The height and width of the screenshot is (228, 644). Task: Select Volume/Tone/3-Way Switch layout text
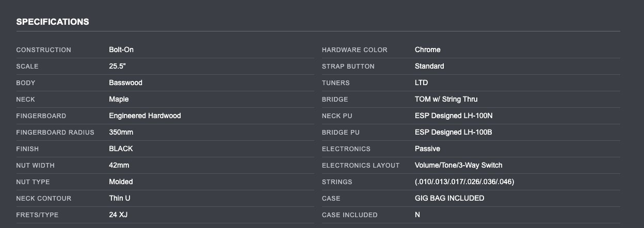[x=458, y=166]
